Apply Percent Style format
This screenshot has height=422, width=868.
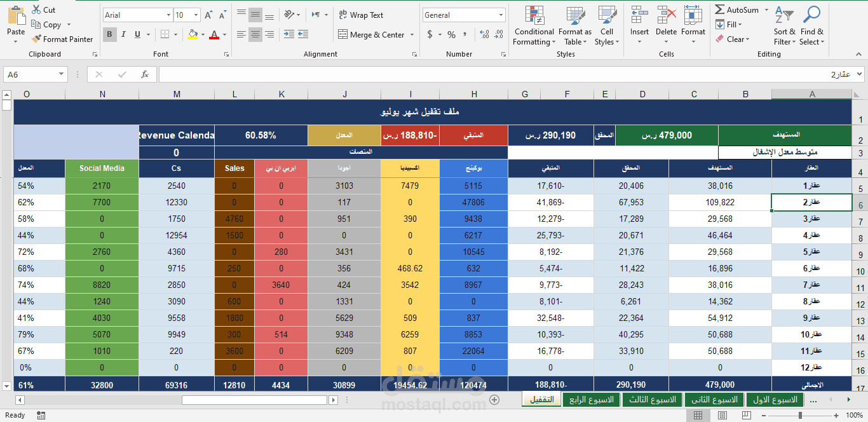pyautogui.click(x=451, y=34)
